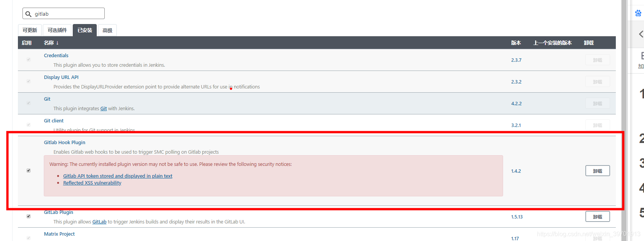Click the search magnifier icon
The width and height of the screenshot is (644, 241).
click(28, 14)
